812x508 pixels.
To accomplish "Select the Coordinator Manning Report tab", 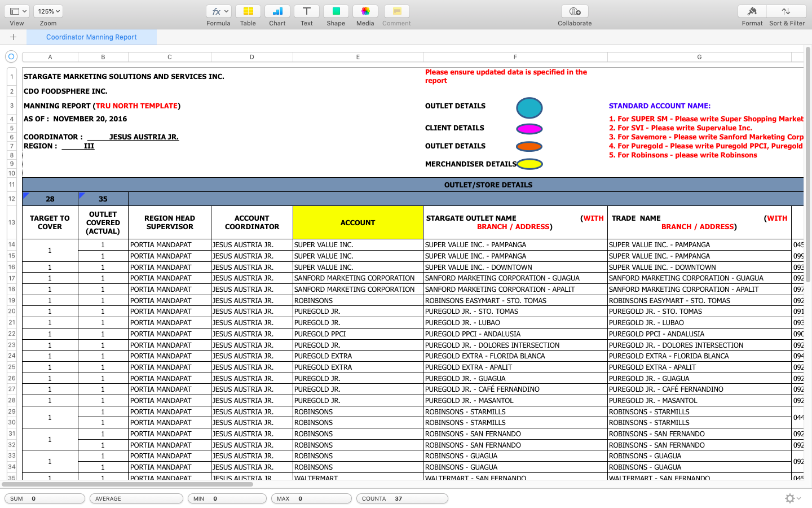I will (x=91, y=37).
